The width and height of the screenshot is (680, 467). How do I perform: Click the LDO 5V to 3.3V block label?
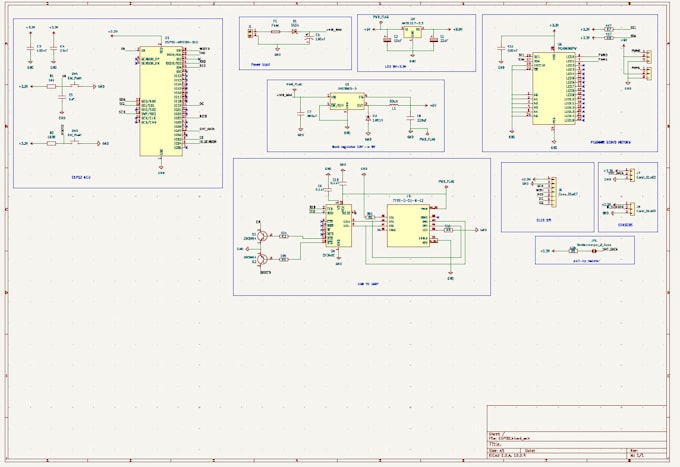(x=395, y=66)
